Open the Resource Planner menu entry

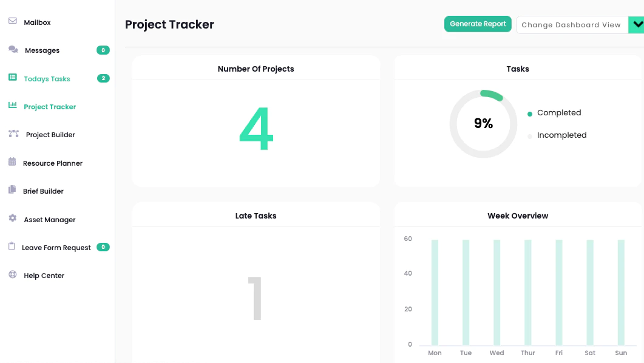click(x=53, y=163)
